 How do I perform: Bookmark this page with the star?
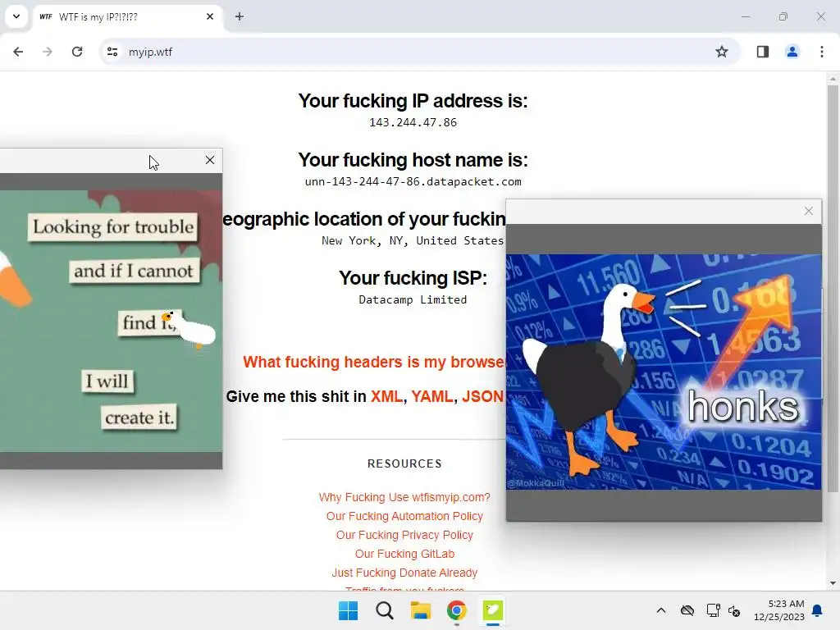click(722, 52)
